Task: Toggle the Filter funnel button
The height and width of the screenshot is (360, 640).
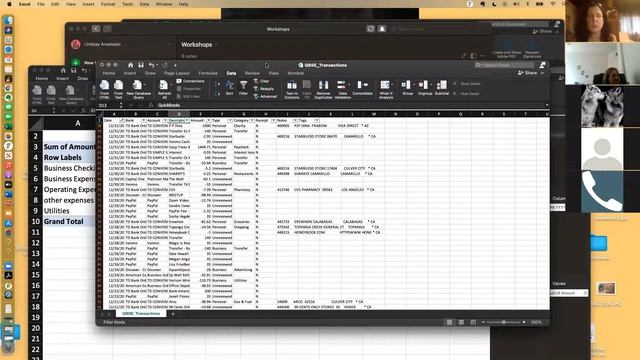Action: [x=243, y=88]
